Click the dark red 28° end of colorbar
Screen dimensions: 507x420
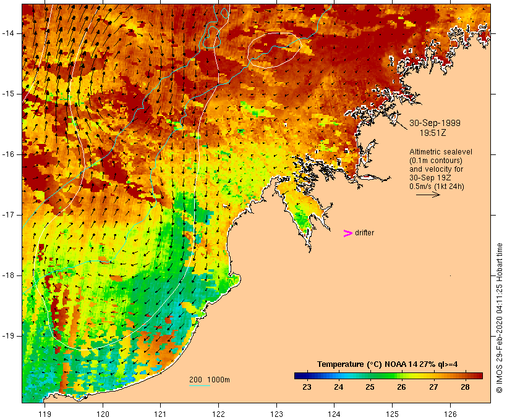(x=478, y=376)
